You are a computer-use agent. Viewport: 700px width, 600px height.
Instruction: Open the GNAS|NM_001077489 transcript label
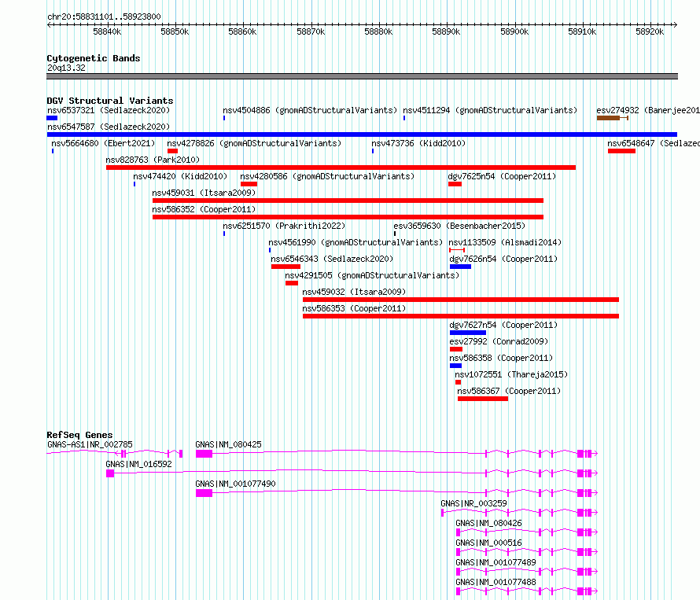tap(496, 562)
